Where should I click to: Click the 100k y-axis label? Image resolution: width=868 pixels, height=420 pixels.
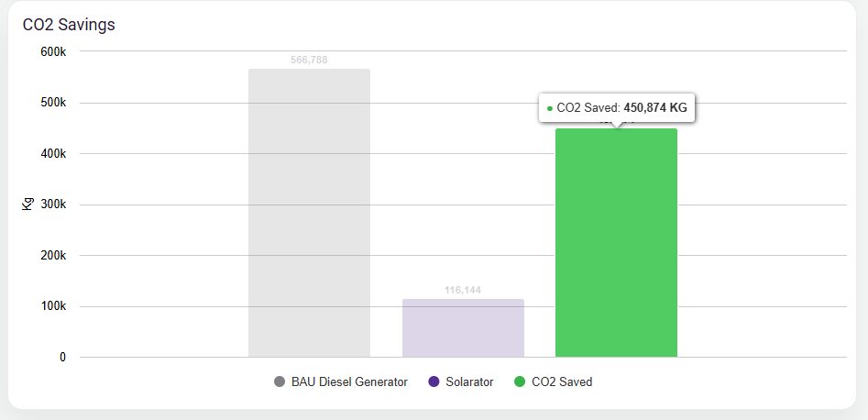52,306
